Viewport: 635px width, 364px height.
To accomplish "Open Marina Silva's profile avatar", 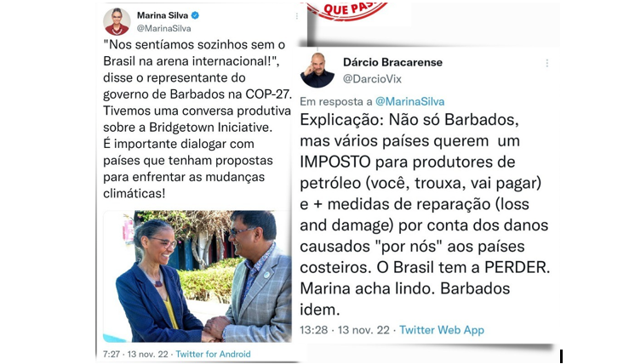I will click(117, 21).
